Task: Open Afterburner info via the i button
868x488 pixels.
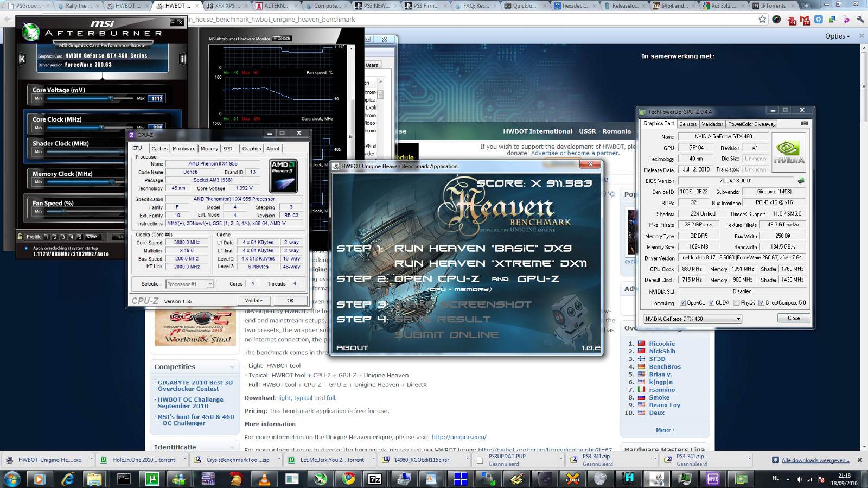Action: (x=183, y=59)
